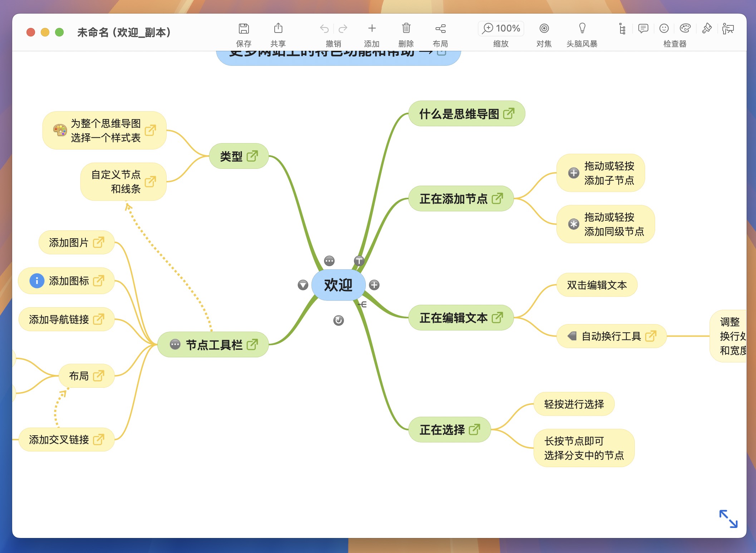Open link icon on 节点工具栏 node

pyautogui.click(x=252, y=344)
